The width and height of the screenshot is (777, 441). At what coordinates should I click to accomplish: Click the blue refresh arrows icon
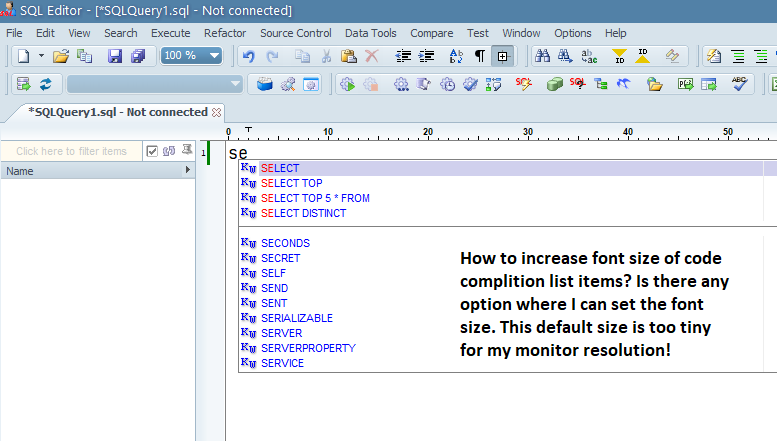click(46, 84)
